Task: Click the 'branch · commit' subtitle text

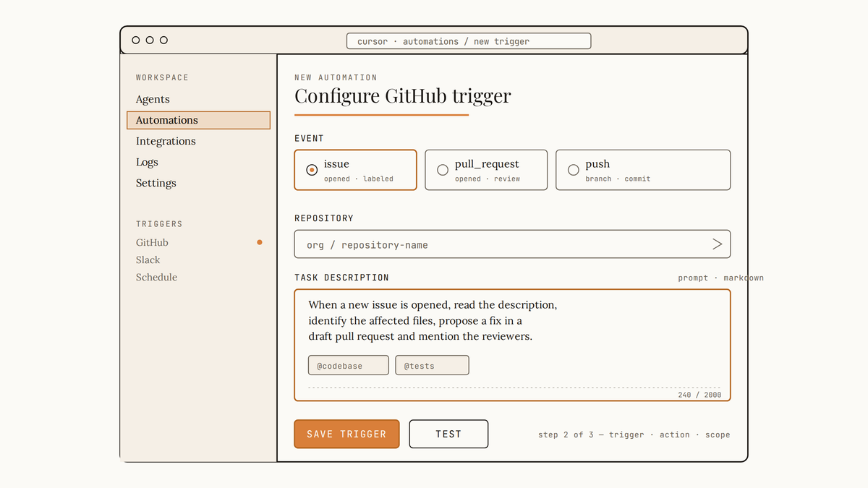Action: tap(618, 179)
